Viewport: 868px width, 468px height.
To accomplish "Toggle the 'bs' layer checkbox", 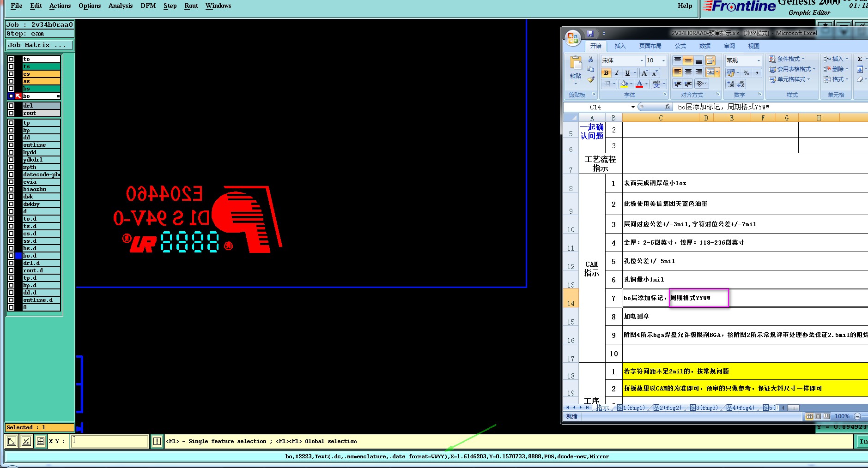I will pyautogui.click(x=11, y=89).
